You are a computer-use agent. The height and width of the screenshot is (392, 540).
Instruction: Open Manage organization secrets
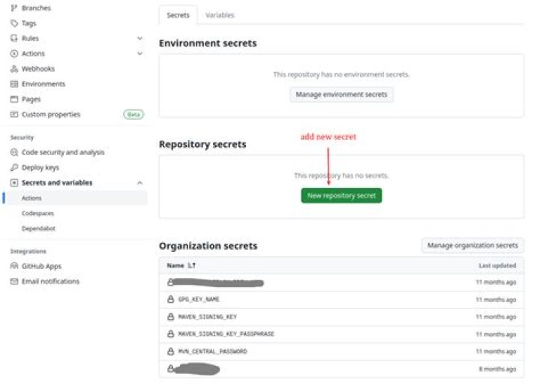point(472,245)
